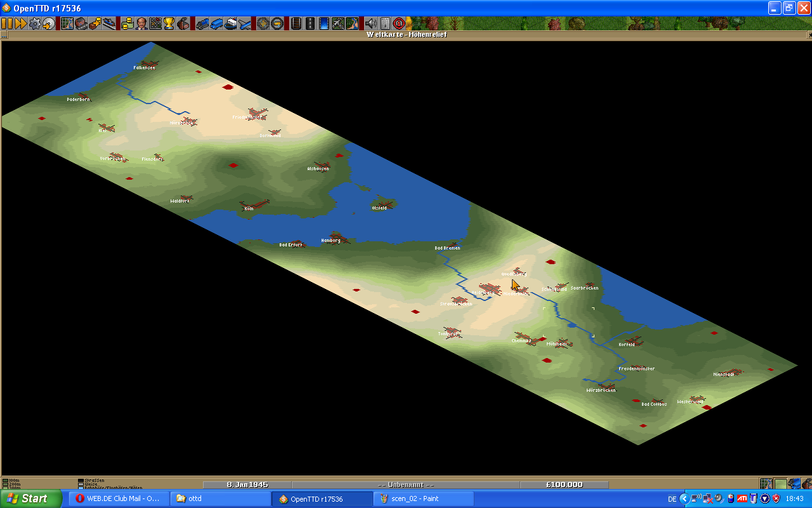Pause the game with the pause button
812x508 pixels.
(7, 23)
